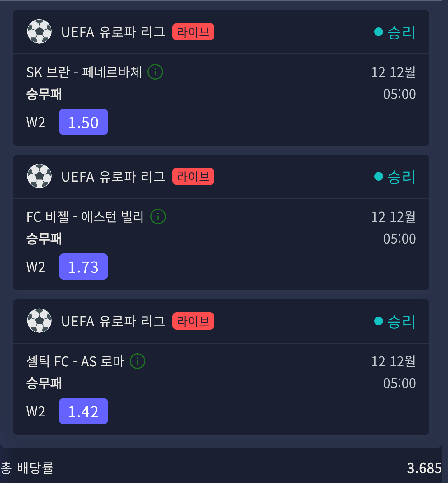
Task: Click teal status dot on SK 브란 bet
Action: pos(378,32)
